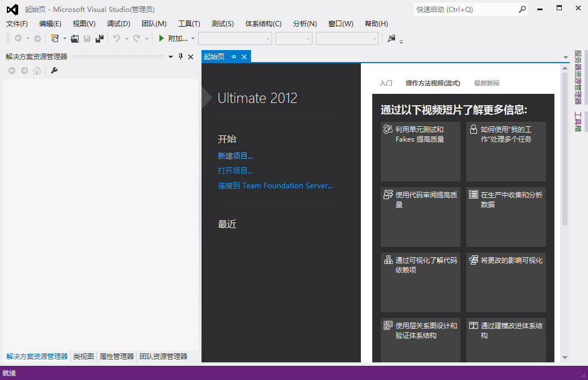Open the third empty toolbar combo box
Viewport: 588px width, 380px height.
pyautogui.click(x=347, y=38)
